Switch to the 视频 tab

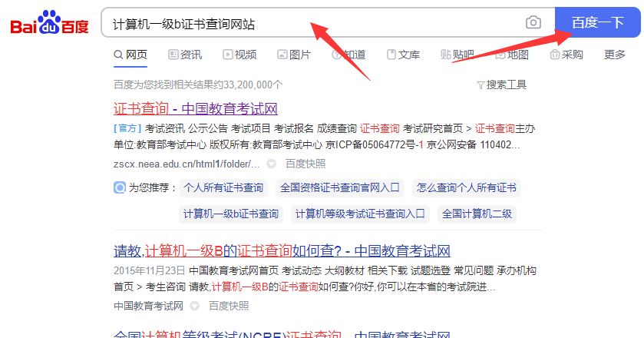pyautogui.click(x=239, y=55)
